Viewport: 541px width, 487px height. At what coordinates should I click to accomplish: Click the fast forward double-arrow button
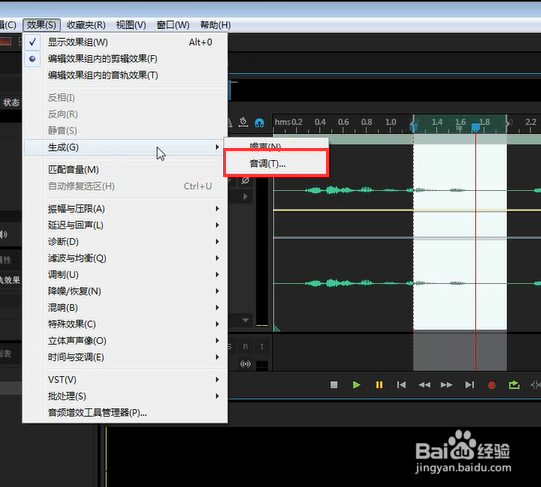pyautogui.click(x=446, y=384)
